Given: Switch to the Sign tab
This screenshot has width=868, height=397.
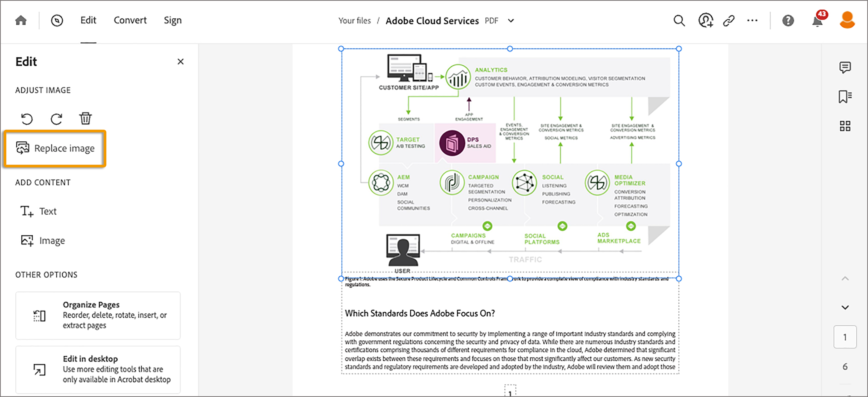Looking at the screenshot, I should [x=172, y=20].
